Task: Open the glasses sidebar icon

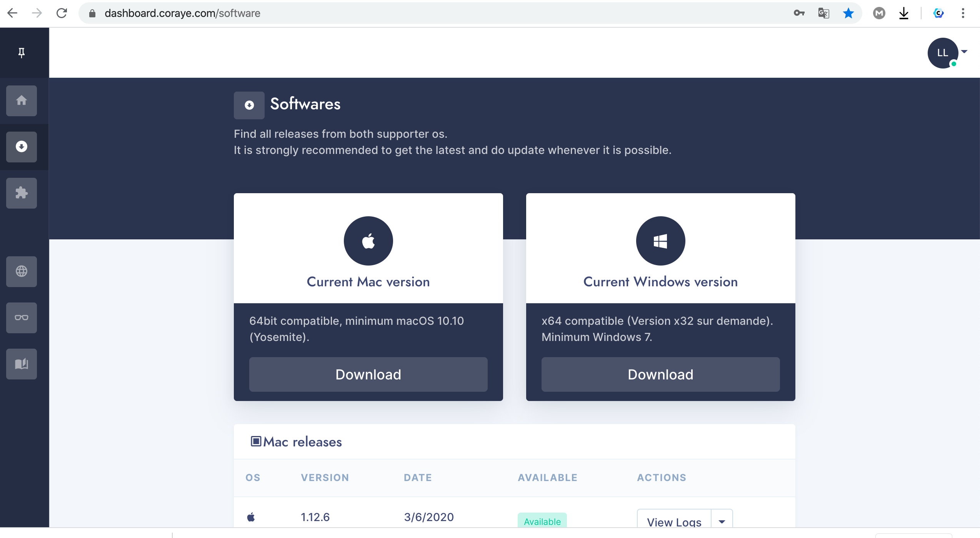Action: tap(22, 317)
